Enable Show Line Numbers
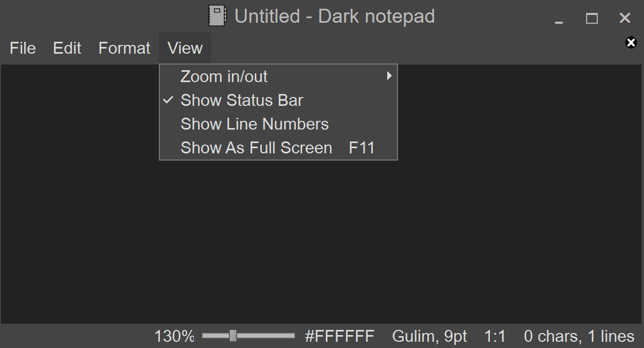The width and height of the screenshot is (644, 348). tap(254, 124)
